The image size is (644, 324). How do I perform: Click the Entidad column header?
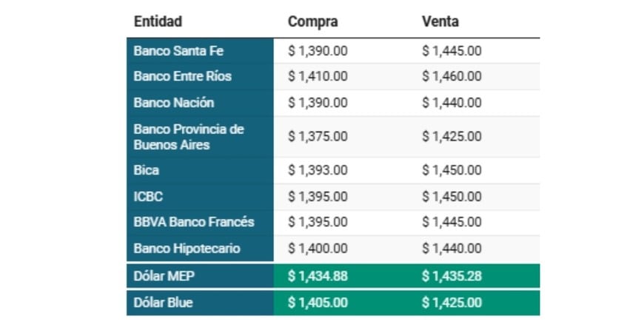158,21
